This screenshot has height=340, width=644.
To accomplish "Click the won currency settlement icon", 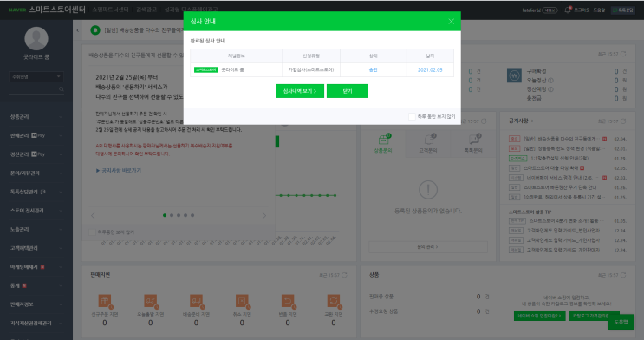I will point(514,75).
